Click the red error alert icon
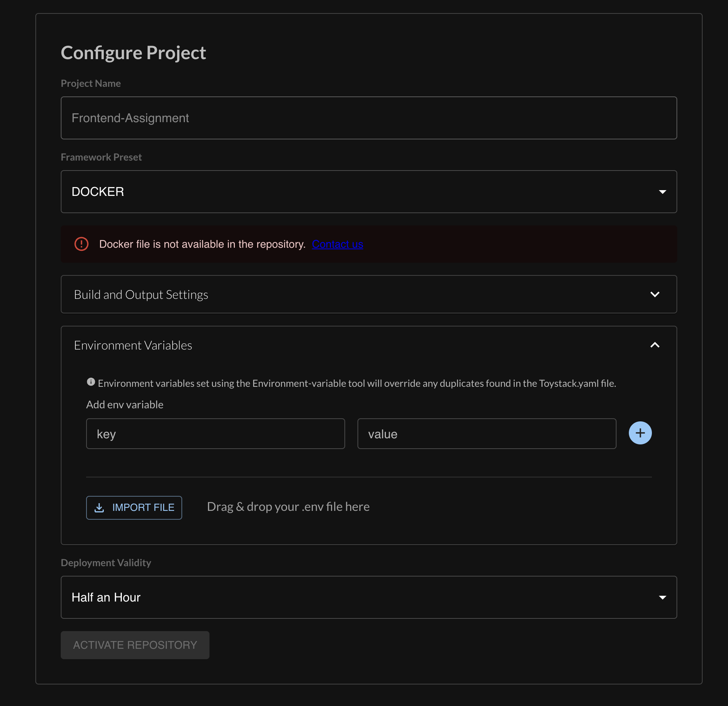Screen dimensions: 728x706 point(81,244)
